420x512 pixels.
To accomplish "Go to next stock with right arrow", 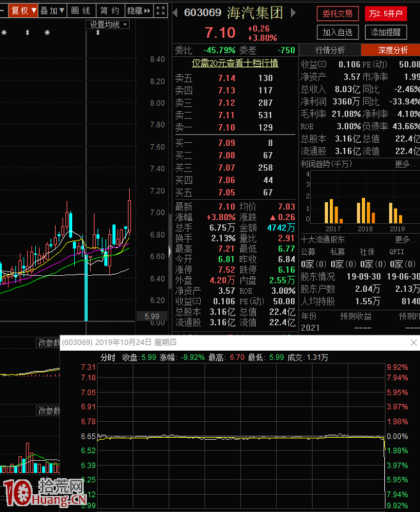I will pos(293,13).
